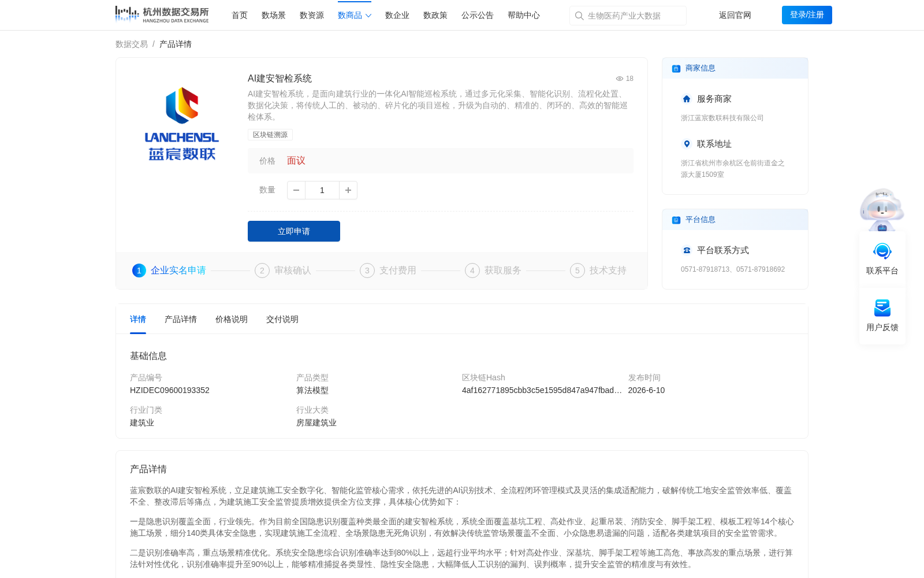Switch to the 价格说明 tab
The image size is (924, 578).
coord(232,320)
